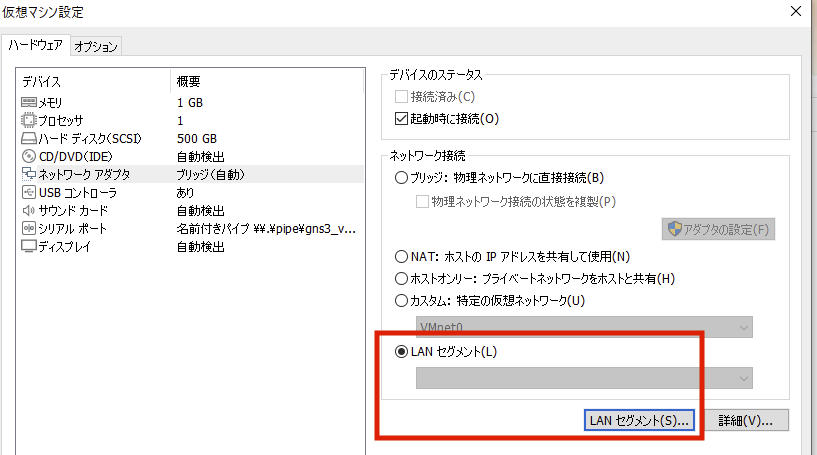
Task: Toggle the 接続済み(C) checkbox
Action: click(401, 96)
